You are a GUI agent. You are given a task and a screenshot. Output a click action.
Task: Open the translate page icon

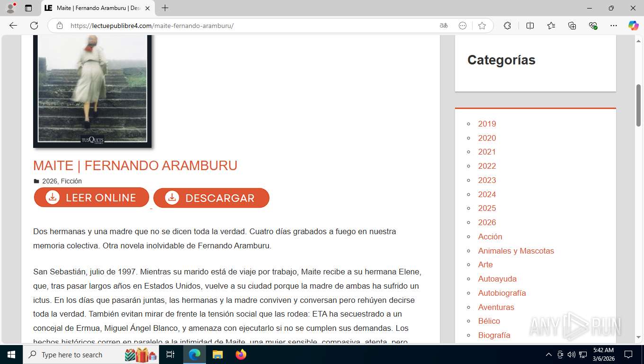point(444,26)
